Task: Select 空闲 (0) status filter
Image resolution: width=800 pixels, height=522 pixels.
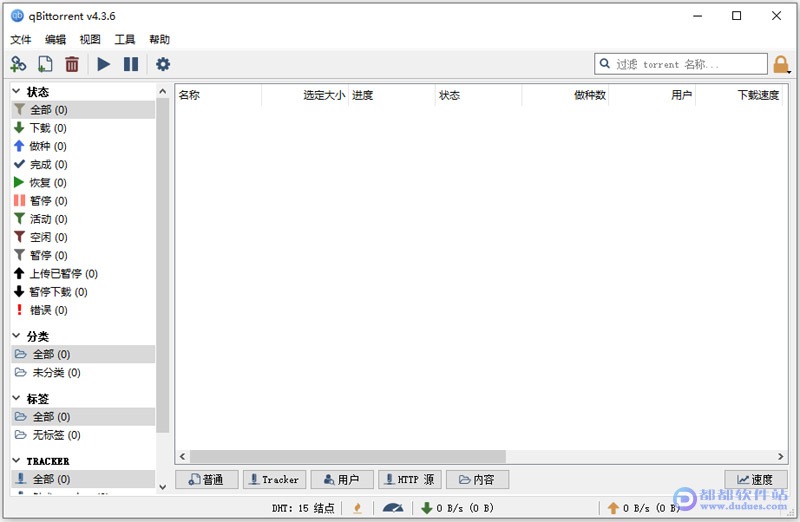Action: click(x=83, y=237)
